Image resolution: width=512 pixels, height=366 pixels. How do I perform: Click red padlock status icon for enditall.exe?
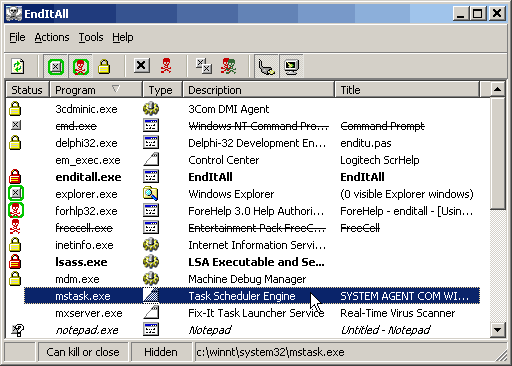pyautogui.click(x=15, y=177)
